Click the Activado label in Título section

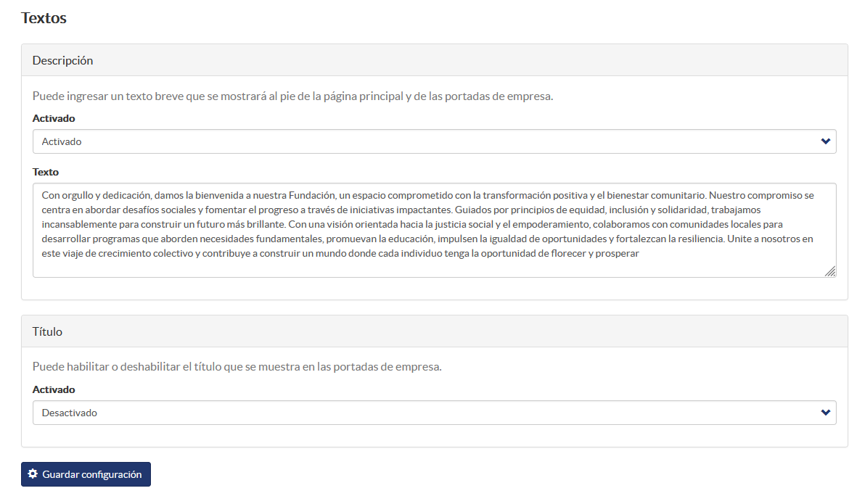(x=54, y=390)
